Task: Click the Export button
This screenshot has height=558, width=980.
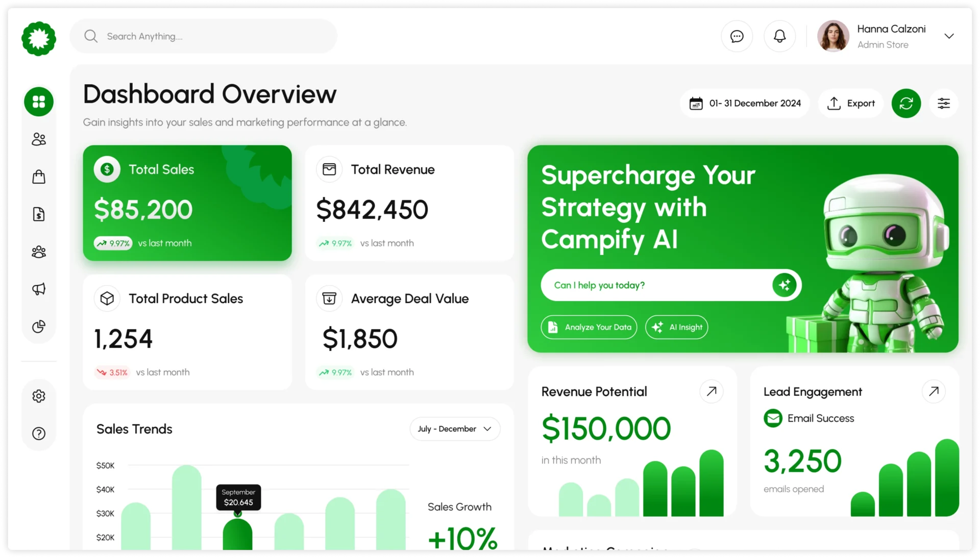Action: pyautogui.click(x=851, y=104)
